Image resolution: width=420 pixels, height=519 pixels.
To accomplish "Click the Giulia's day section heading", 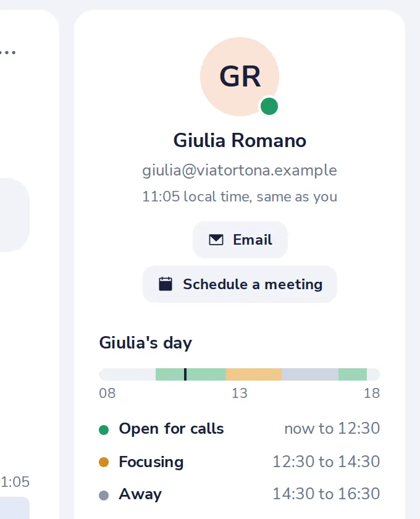I will tap(146, 343).
